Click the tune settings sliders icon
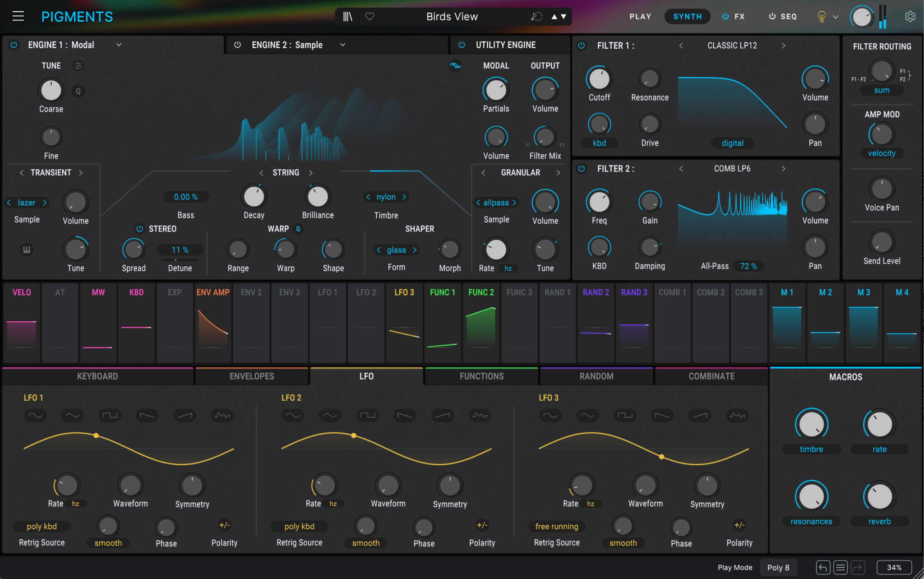924x579 pixels. 78,66
